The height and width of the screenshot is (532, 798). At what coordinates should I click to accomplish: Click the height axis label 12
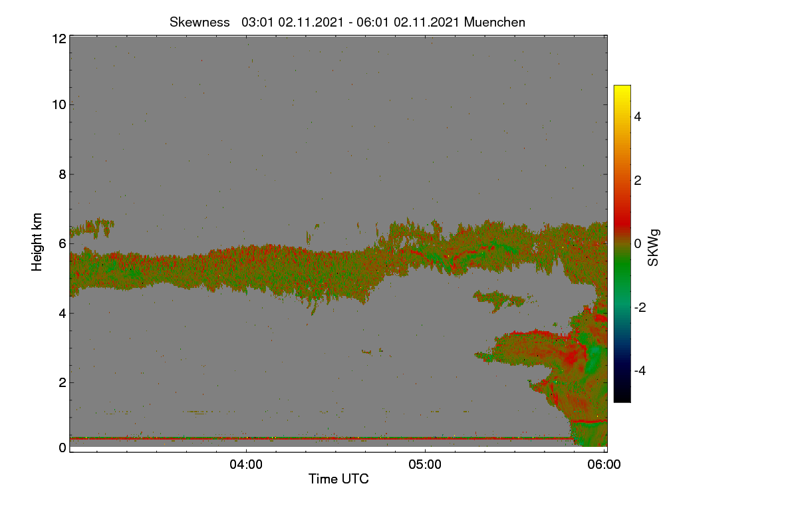[x=59, y=39]
